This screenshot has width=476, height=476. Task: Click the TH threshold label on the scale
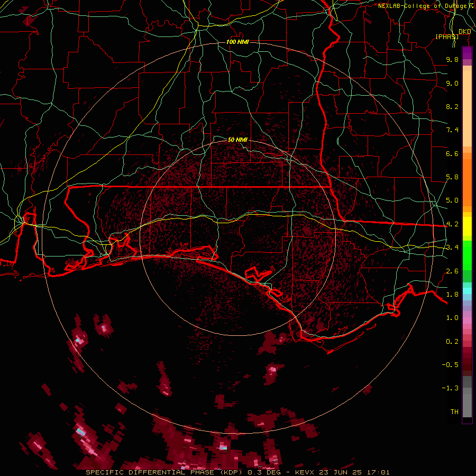454,412
